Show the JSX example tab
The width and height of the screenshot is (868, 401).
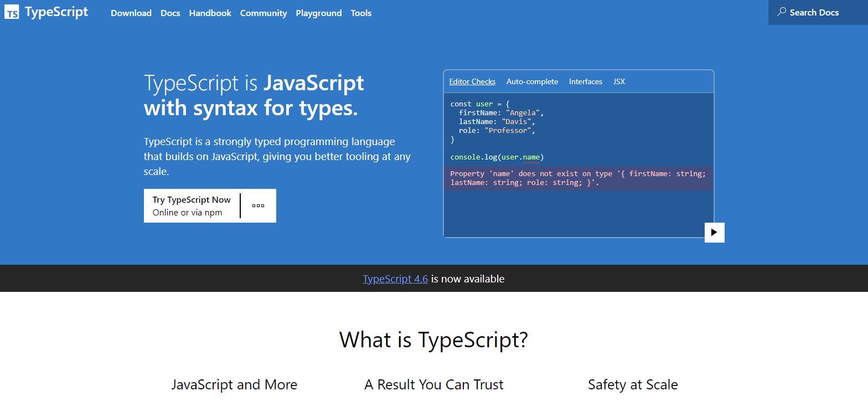click(619, 81)
